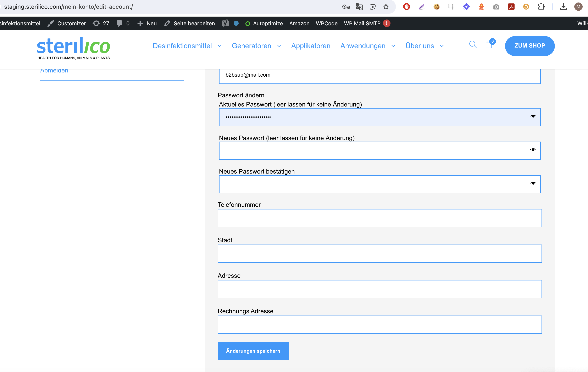Click into the Stadt field
The image size is (588, 372).
pos(380,253)
